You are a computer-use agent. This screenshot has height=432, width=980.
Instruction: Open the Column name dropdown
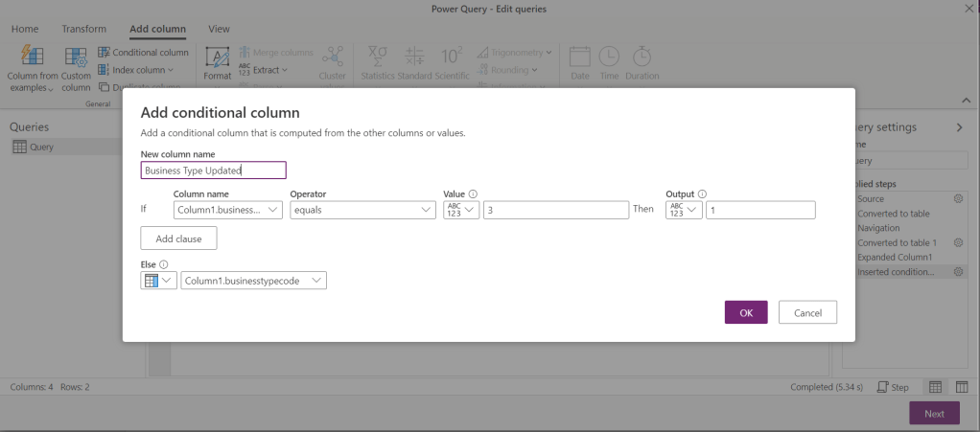coord(228,210)
